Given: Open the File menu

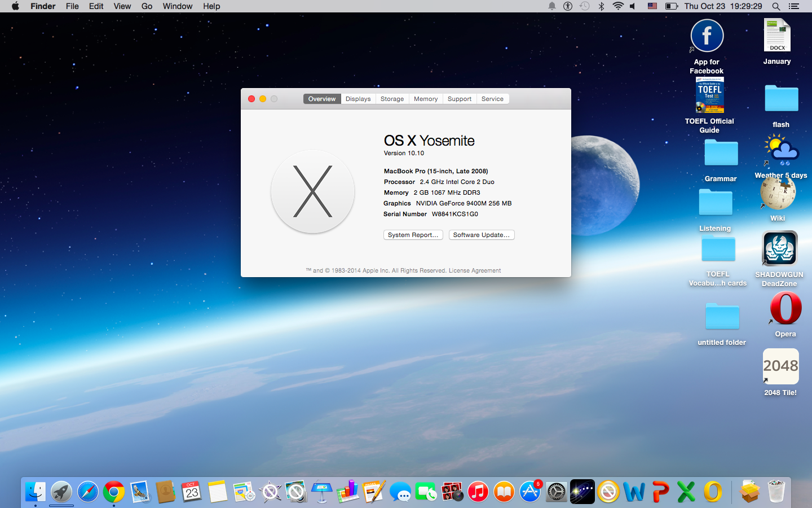Looking at the screenshot, I should [x=72, y=6].
